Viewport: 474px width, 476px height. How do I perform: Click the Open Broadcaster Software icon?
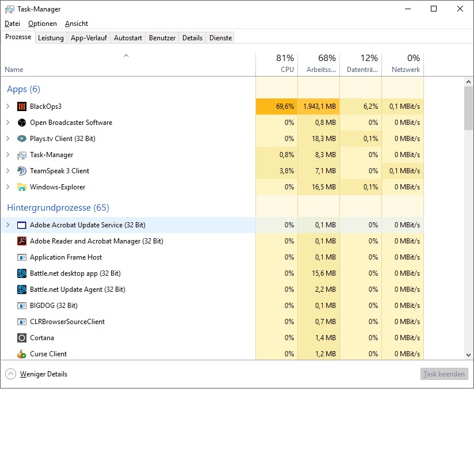[21, 123]
